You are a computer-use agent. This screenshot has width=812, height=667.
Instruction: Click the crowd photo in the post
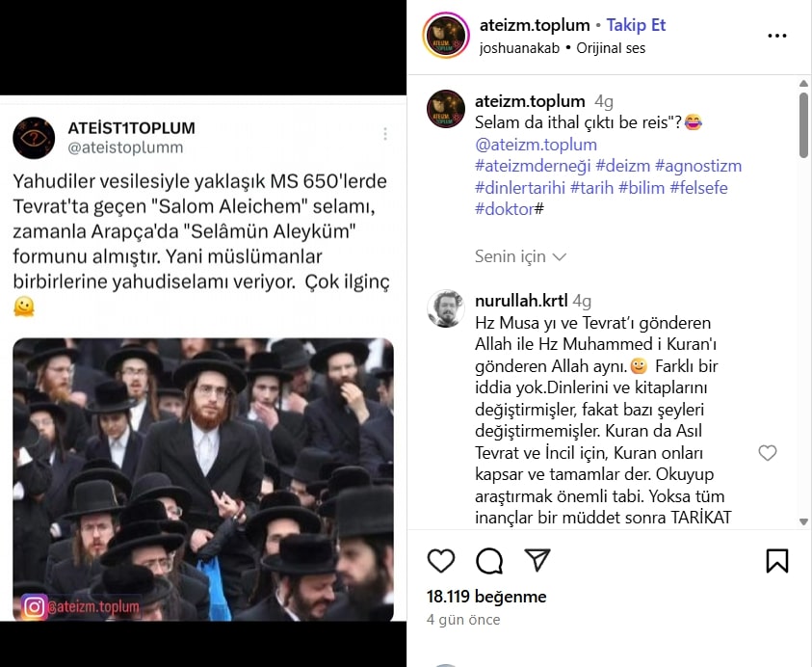[203, 479]
